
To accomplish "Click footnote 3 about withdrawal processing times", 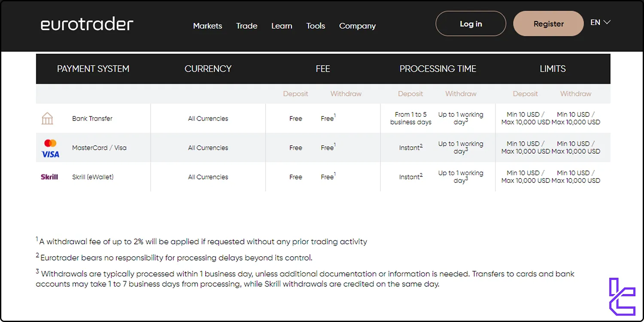I will (305, 278).
